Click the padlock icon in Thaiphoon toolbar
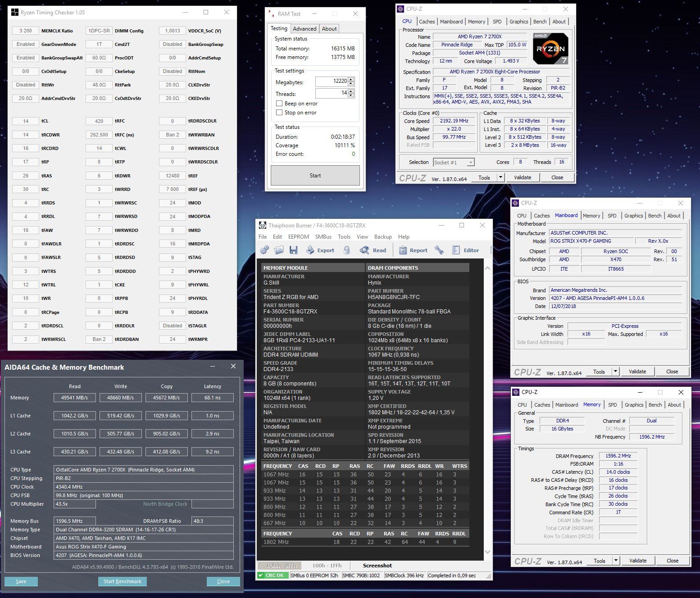The width and height of the screenshot is (700, 598). (x=346, y=250)
